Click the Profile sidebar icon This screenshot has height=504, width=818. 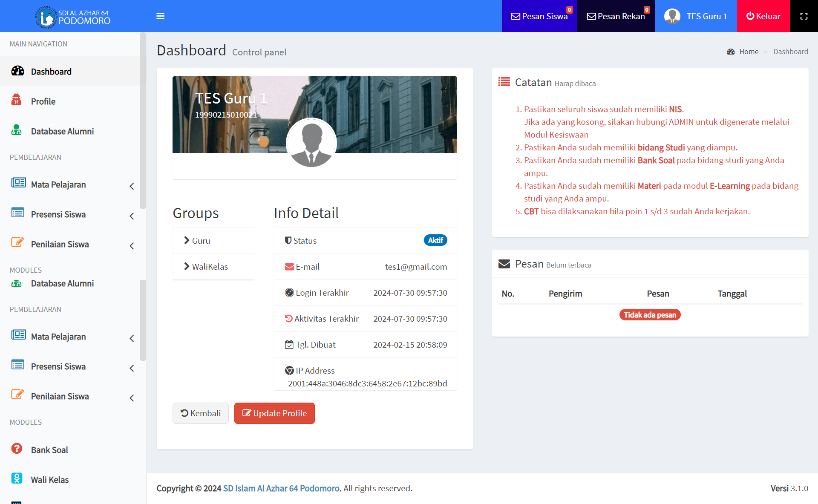[x=17, y=101]
